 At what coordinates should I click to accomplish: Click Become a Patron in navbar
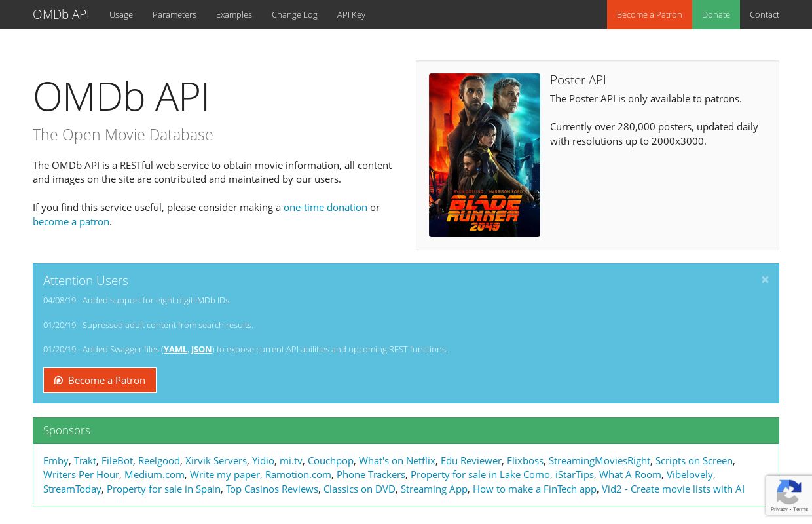(x=649, y=14)
